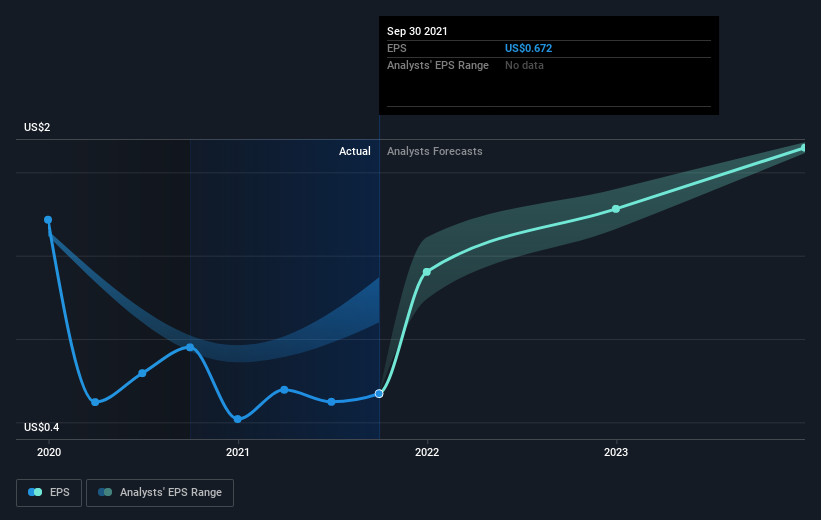821x520 pixels.
Task: Click the Sep 30 2021 tooltip date
Action: pos(417,31)
